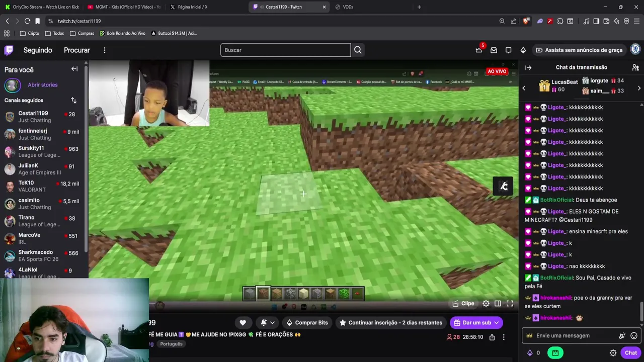Open Bola Rolando Ao Vivo bookmark
Image resolution: width=644 pixels, height=362 pixels.
[x=123, y=33]
